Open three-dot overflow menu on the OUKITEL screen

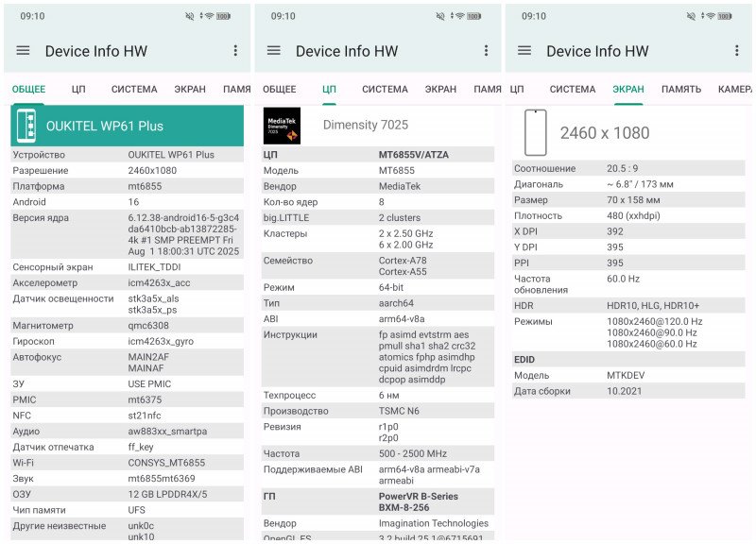[235, 51]
